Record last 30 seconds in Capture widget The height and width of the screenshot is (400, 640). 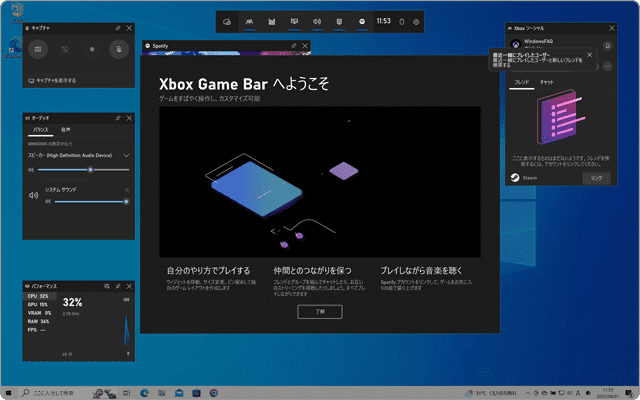click(x=65, y=49)
